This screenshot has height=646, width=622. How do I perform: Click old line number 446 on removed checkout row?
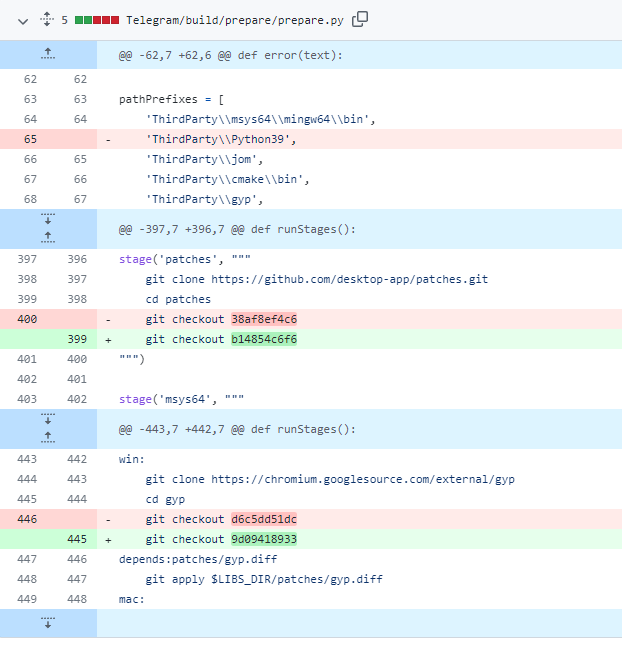pyautogui.click(x=27, y=519)
